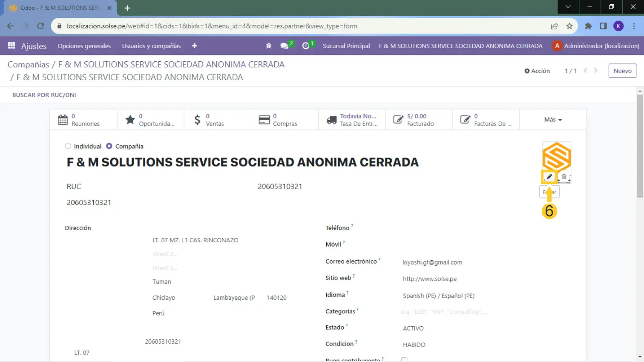This screenshot has width=644, height=362.
Task: Open Administrador user menu
Action: (x=596, y=46)
